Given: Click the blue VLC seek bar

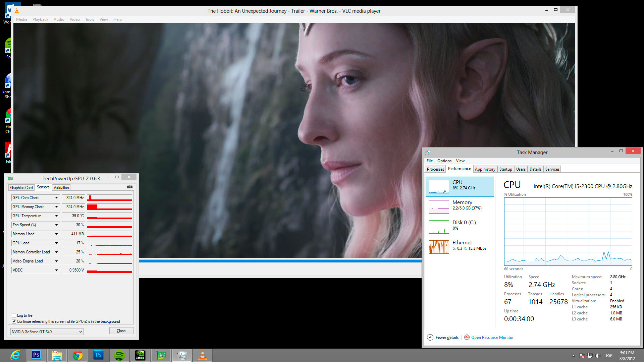Looking at the screenshot, I should (x=280, y=260).
